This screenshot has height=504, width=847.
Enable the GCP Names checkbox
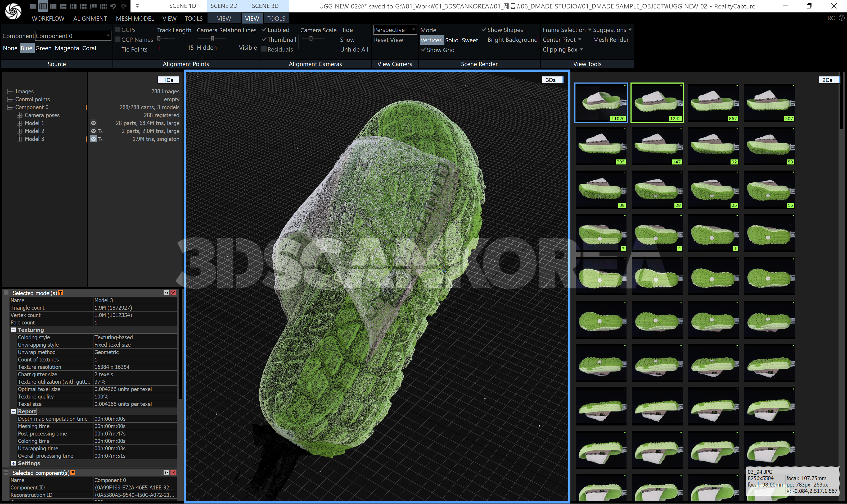click(x=118, y=39)
